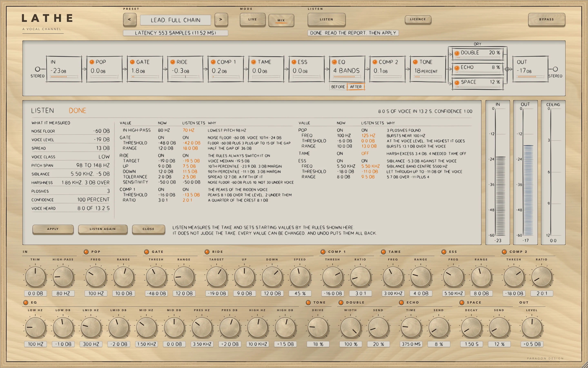Click the OUT LEVEL knob
This screenshot has width=588, height=368.
pos(532,327)
